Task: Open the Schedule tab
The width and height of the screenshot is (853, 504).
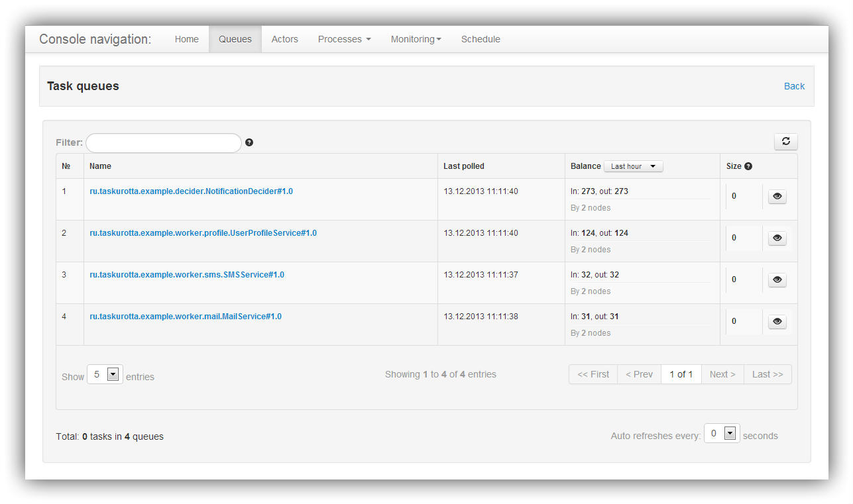Action: pyautogui.click(x=481, y=39)
